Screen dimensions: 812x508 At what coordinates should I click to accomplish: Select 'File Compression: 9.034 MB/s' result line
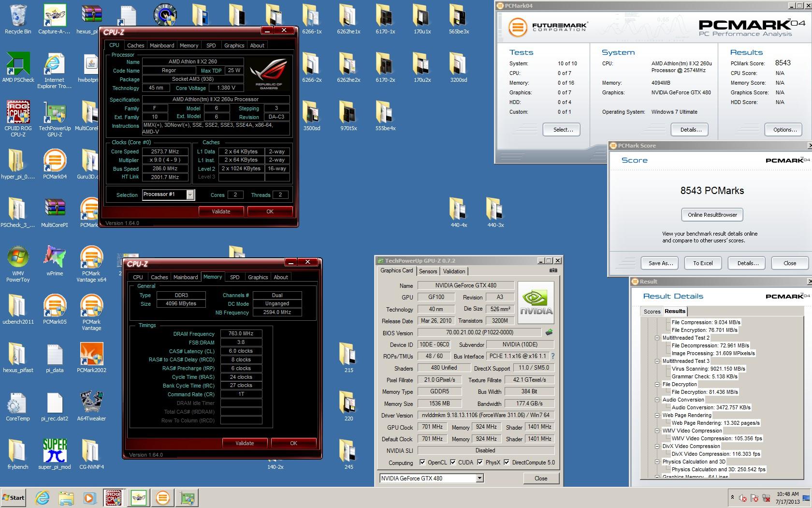pos(706,322)
